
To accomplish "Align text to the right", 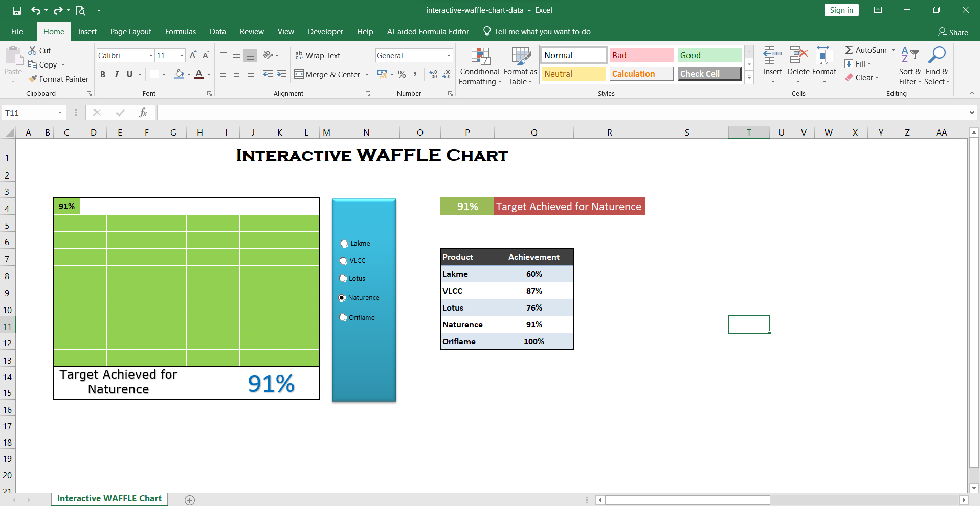I will click(x=250, y=75).
